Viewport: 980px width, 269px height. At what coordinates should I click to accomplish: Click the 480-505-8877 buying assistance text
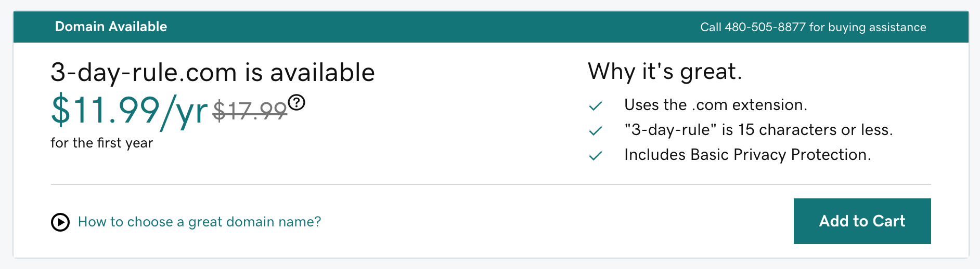coord(813,27)
